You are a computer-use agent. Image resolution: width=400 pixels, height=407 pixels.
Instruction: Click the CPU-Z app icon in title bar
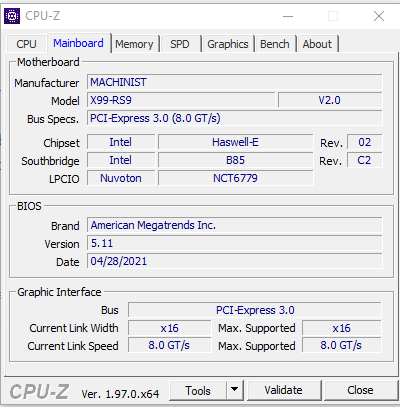[x=12, y=16]
